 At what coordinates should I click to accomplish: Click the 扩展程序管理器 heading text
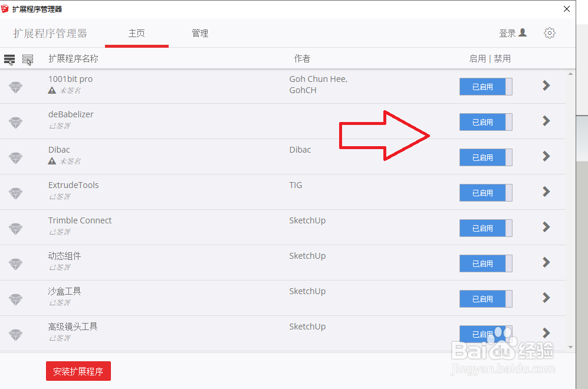[50, 34]
